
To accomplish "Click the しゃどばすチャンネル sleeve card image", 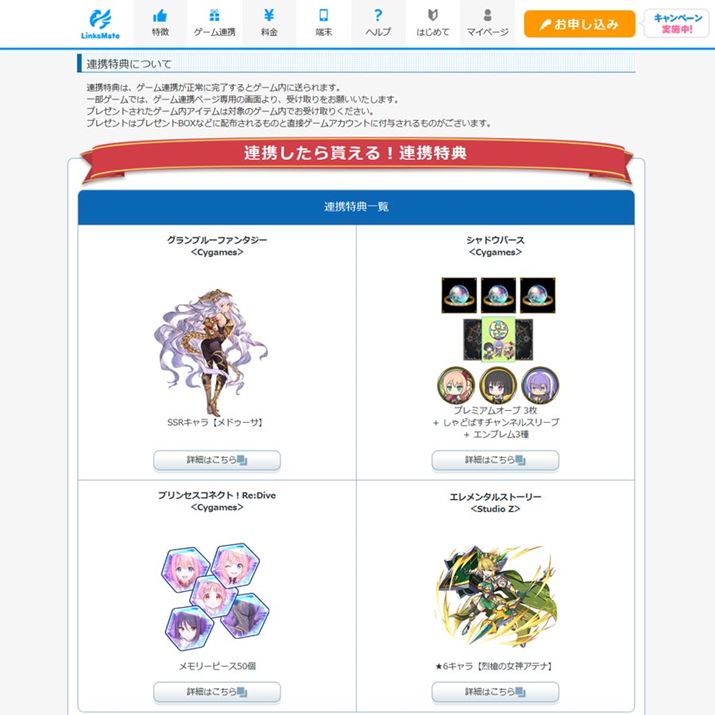I will click(x=498, y=340).
